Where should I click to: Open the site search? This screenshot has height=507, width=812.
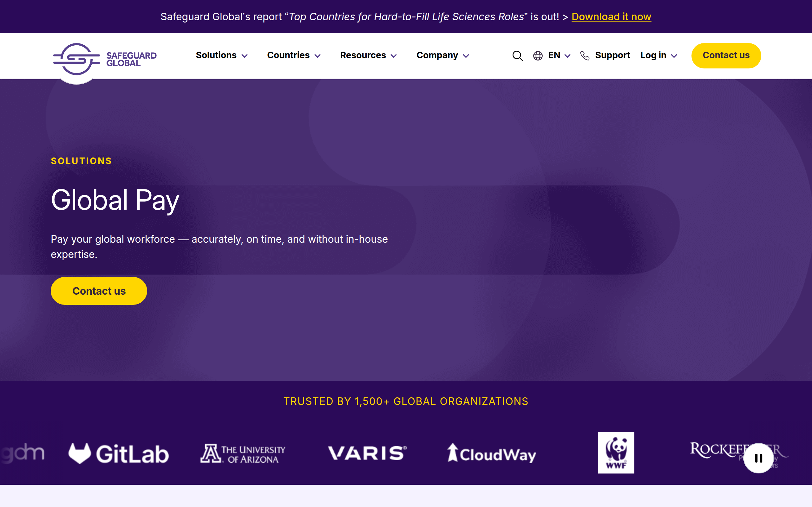click(x=517, y=56)
